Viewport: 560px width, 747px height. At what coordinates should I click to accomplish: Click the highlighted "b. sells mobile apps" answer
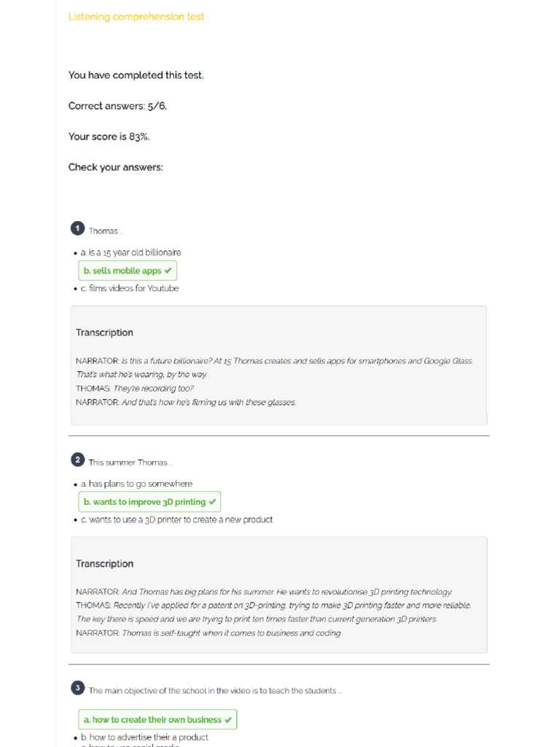tap(122, 271)
